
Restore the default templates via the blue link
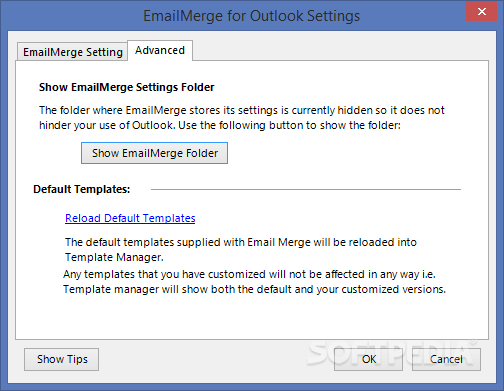(x=130, y=218)
